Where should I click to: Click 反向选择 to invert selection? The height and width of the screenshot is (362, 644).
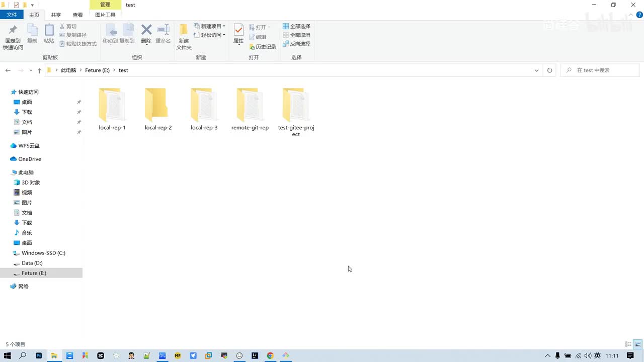tap(296, 44)
